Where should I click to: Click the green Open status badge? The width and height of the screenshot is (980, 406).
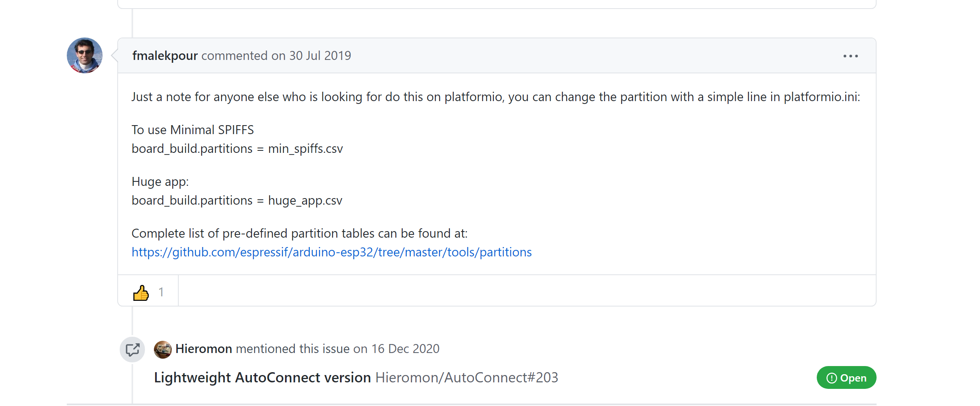846,378
